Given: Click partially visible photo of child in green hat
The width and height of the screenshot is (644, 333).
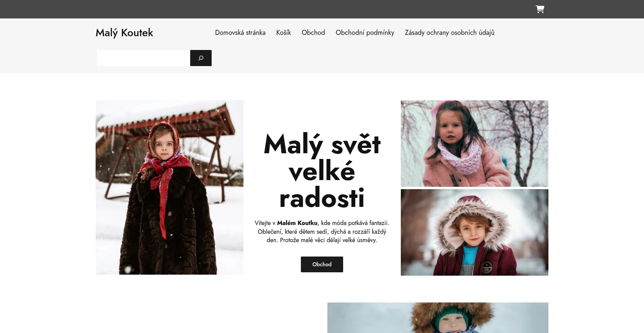Looking at the screenshot, I should [x=438, y=318].
